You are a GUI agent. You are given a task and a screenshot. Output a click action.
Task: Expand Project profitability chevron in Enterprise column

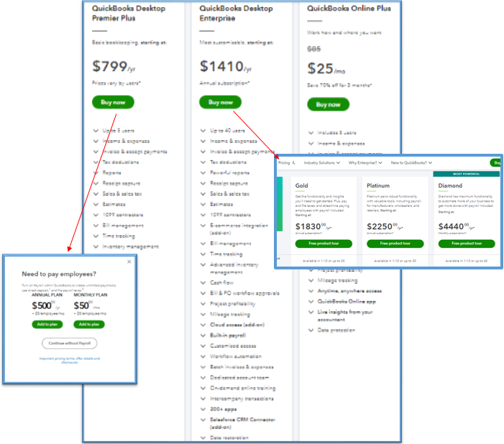203,304
